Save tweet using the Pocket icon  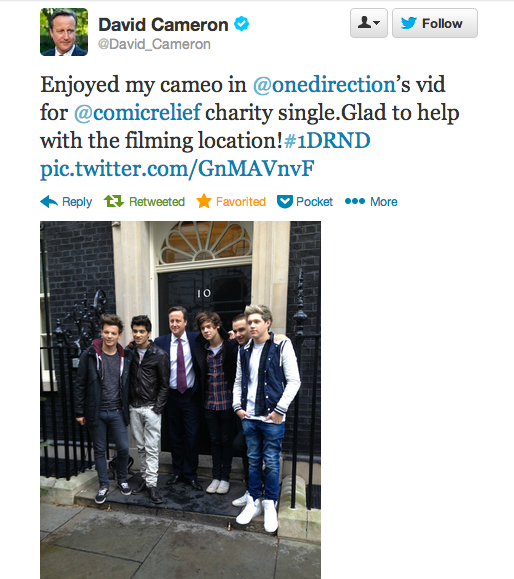[x=285, y=202]
